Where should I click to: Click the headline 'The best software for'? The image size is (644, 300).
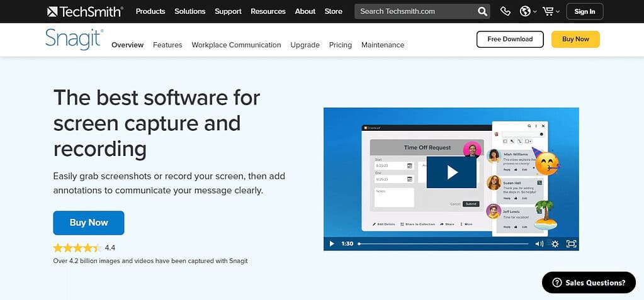pos(157,97)
